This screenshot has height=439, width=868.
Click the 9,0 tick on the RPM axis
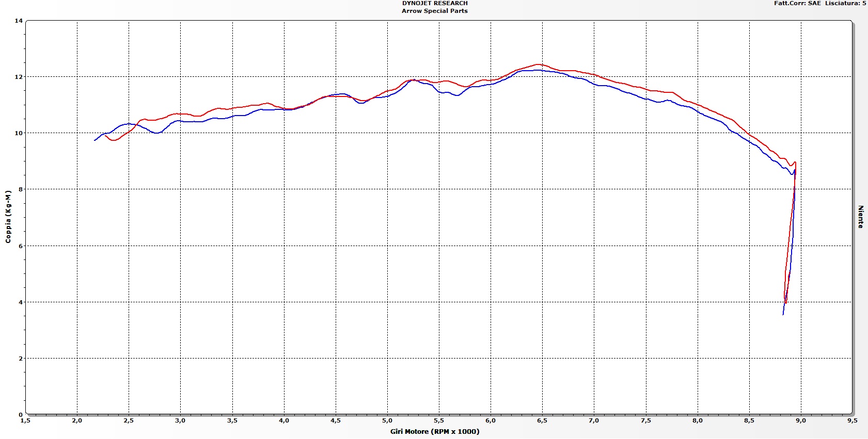tap(800, 420)
